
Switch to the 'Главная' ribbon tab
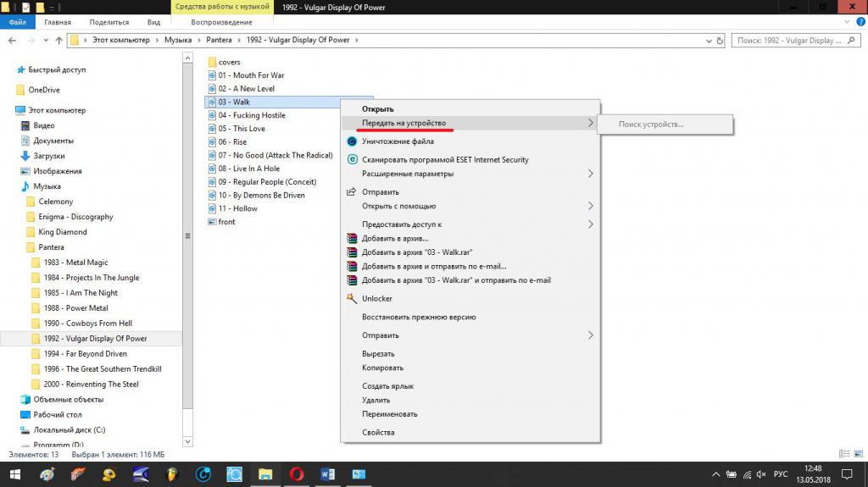click(58, 22)
